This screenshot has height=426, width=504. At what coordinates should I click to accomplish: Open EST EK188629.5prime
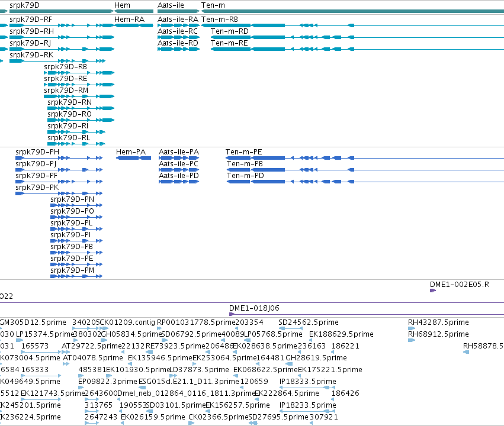pyautogui.click(x=341, y=334)
